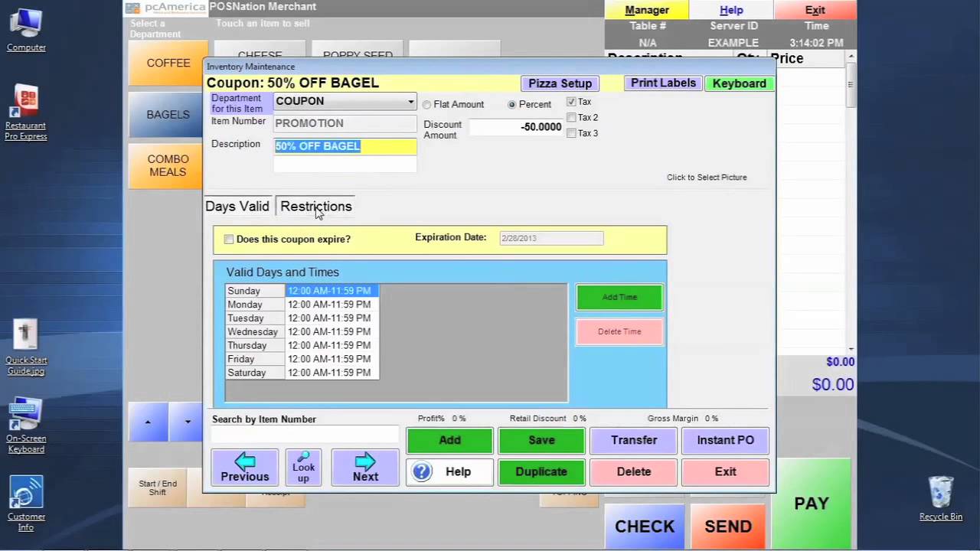This screenshot has height=551, width=980.
Task: Click the Previous left-arrow button
Action: pyautogui.click(x=245, y=467)
